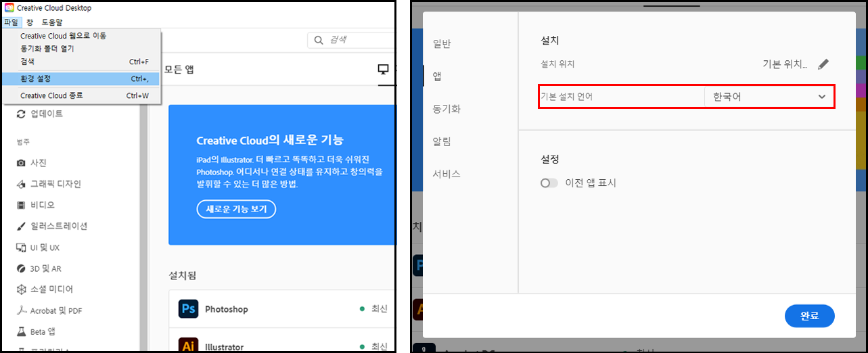Screen dimensions: 868x353
Task: Click the 비디오 film icon
Action: tap(21, 205)
